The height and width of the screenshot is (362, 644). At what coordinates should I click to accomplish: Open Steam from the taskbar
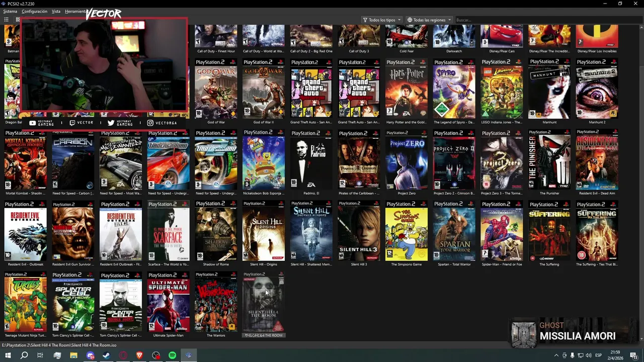pyautogui.click(x=107, y=355)
